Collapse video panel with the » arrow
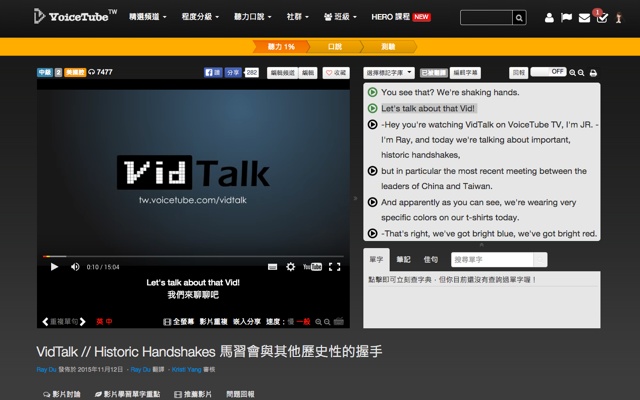The width and height of the screenshot is (640, 400). click(356, 198)
